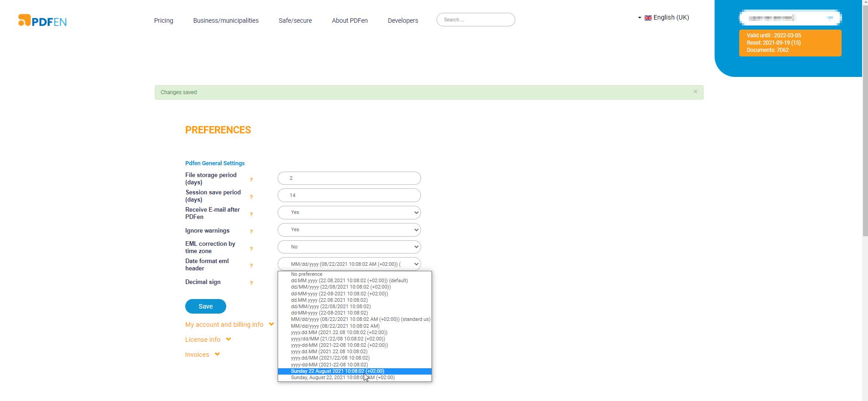Click the Save button
The width and height of the screenshot is (868, 401).
pyautogui.click(x=206, y=306)
